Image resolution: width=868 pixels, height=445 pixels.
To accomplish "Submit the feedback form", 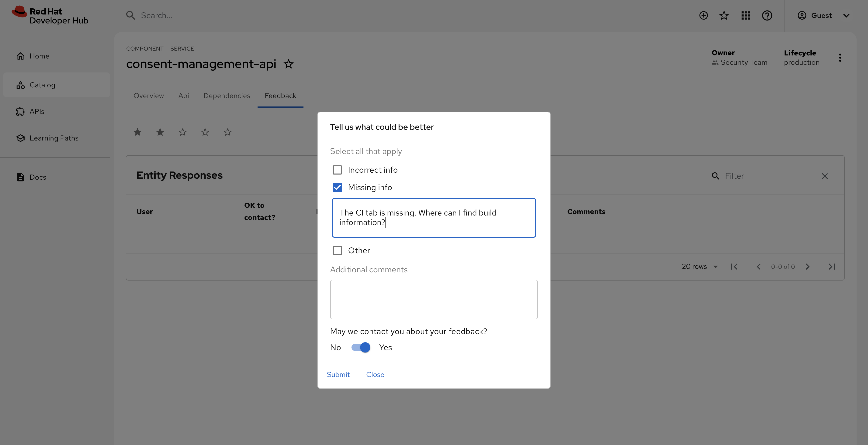I will [x=338, y=374].
